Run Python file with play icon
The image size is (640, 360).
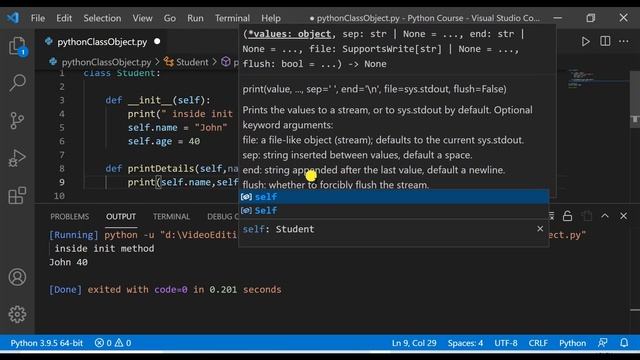click(x=585, y=41)
